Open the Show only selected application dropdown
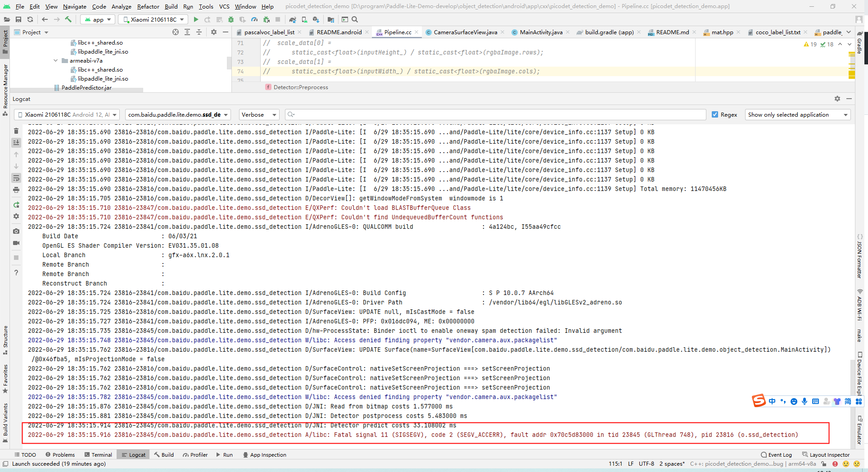This screenshot has height=472, width=868. click(x=797, y=114)
